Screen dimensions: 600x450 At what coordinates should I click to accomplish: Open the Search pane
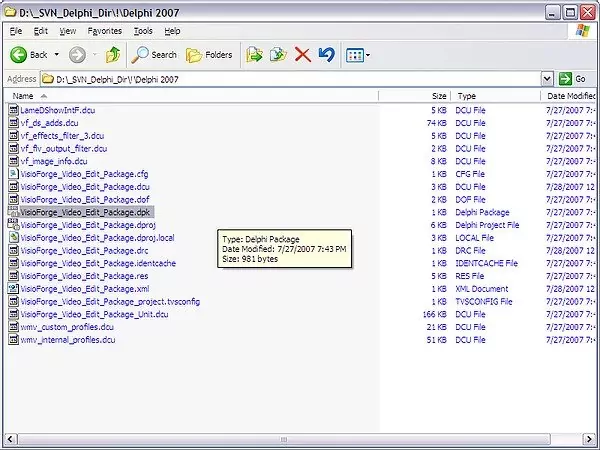[154, 55]
